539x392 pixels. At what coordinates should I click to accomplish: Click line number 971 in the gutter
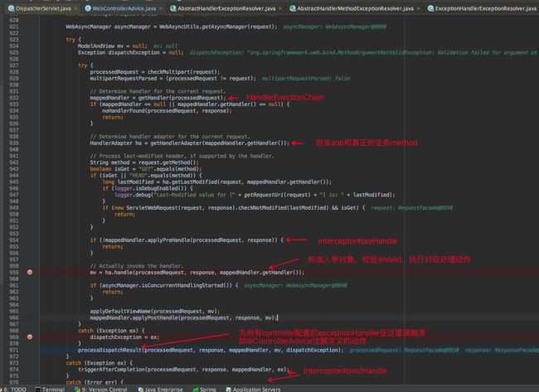click(x=14, y=350)
